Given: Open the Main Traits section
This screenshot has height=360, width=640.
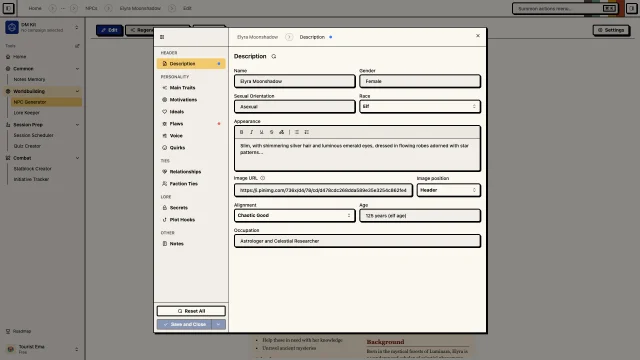Looking at the screenshot, I should point(191,88).
